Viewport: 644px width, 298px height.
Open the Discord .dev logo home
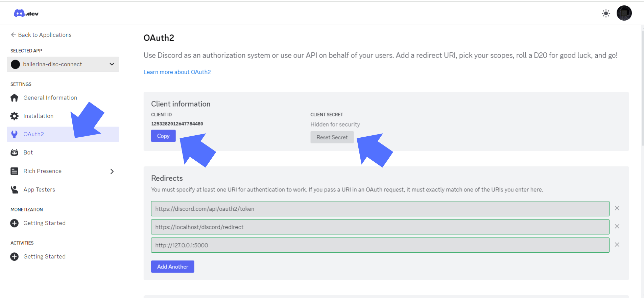point(26,13)
